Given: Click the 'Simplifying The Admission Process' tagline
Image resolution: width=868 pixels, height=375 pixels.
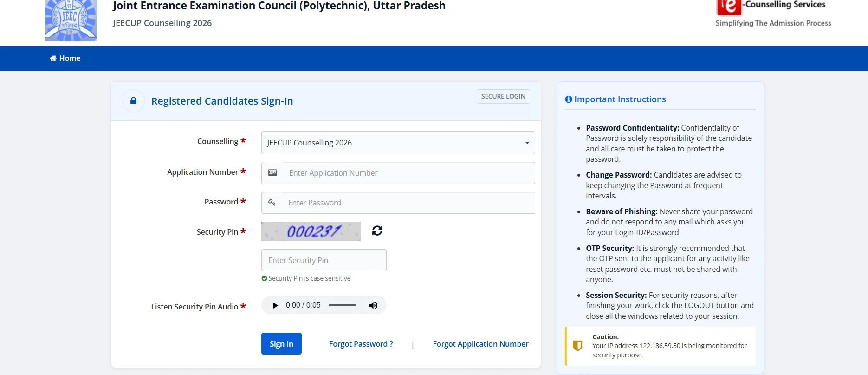Looking at the screenshot, I should pos(773,23).
